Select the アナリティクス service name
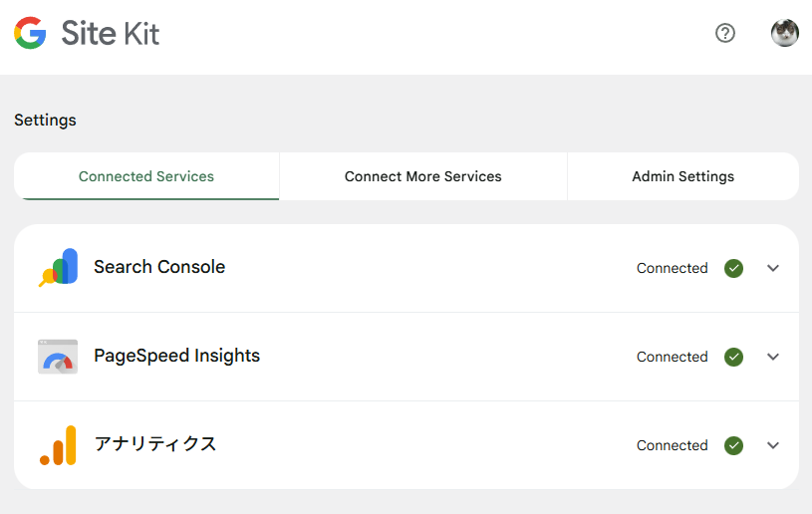812x514 pixels. (155, 444)
